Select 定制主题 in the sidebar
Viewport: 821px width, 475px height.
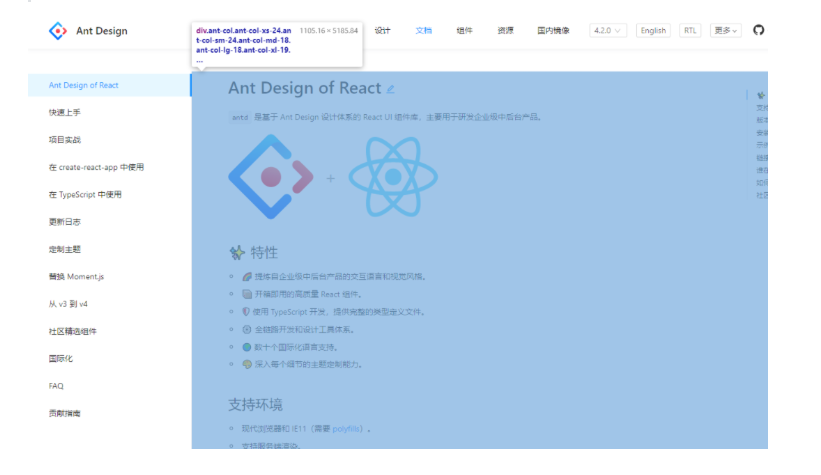coord(64,249)
